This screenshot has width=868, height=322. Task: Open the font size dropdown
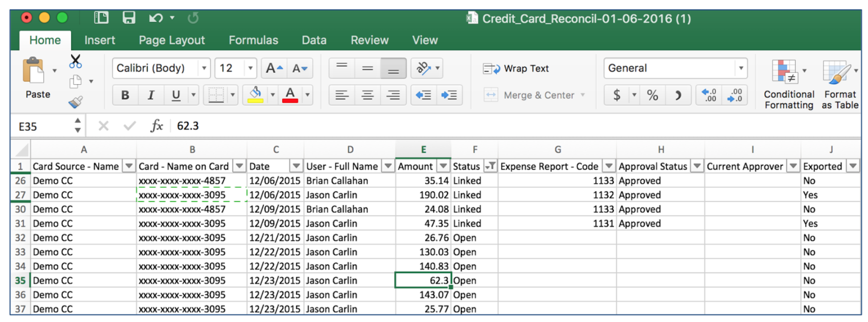point(250,68)
